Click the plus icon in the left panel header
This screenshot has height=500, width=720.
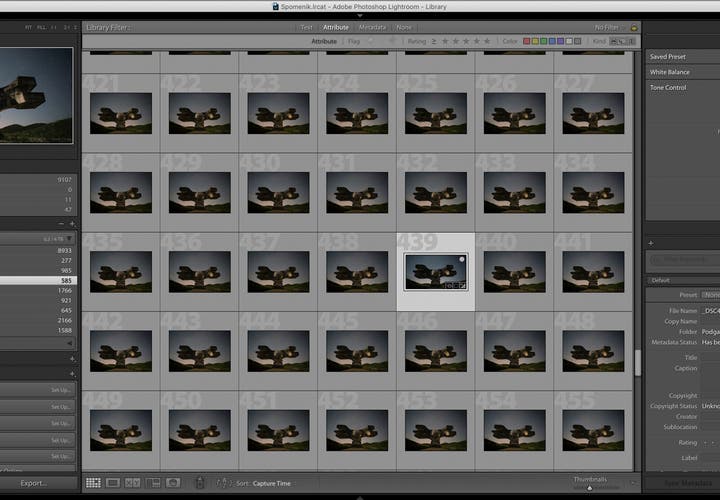(x=72, y=224)
